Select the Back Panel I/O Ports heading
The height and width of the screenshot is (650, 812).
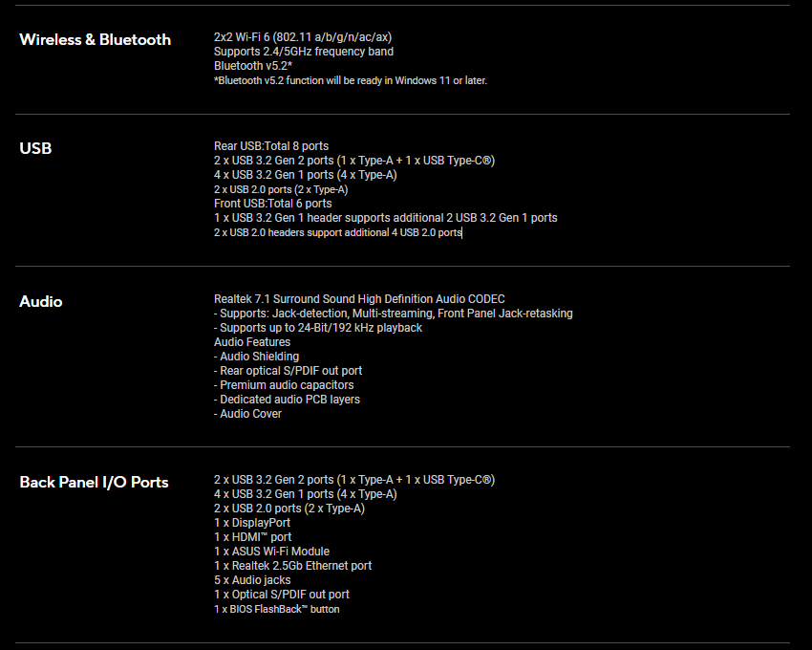[94, 482]
